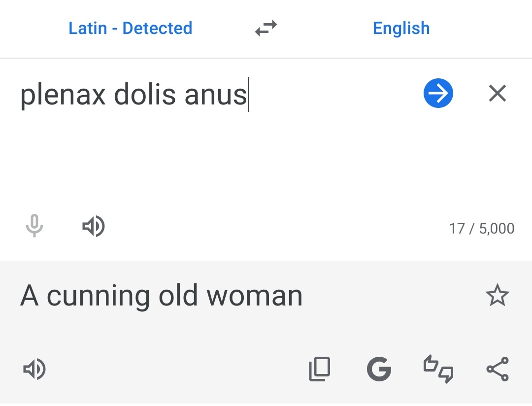Open the English target language selector

[401, 28]
